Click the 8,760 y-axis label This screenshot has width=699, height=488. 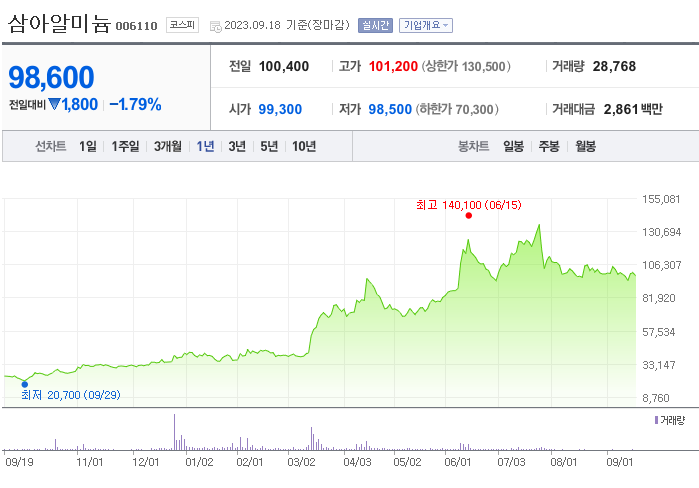tap(656, 398)
